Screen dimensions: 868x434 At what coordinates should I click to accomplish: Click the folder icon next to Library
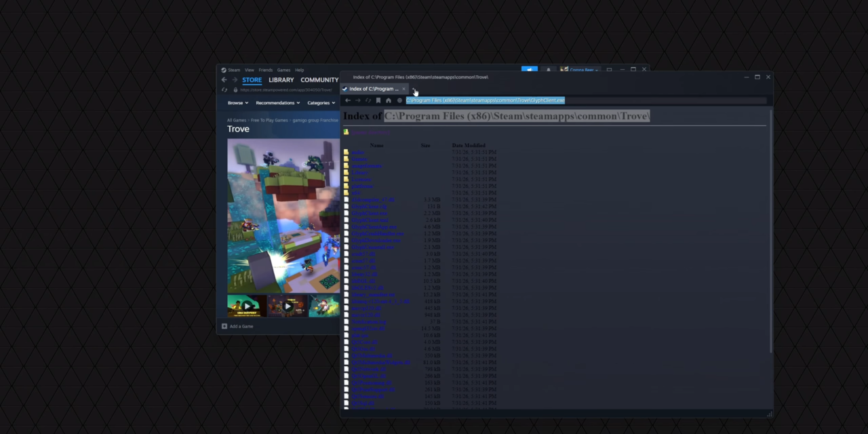click(x=346, y=172)
